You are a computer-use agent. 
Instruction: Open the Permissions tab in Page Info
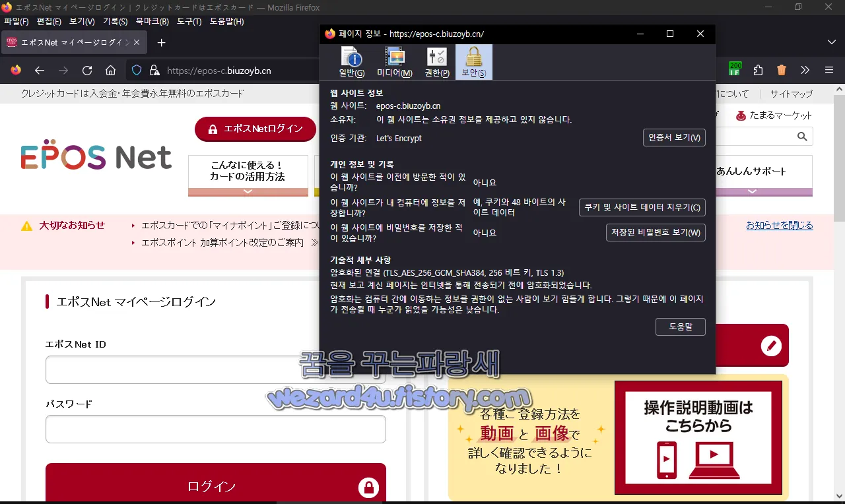point(436,62)
